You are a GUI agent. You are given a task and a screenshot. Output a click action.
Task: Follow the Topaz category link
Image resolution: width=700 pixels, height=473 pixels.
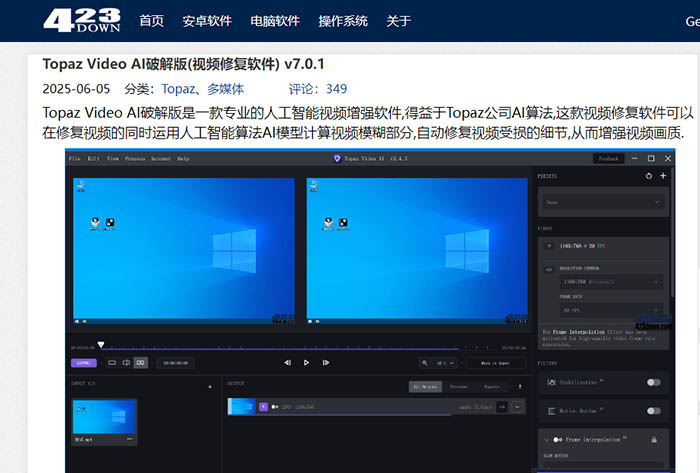[178, 89]
